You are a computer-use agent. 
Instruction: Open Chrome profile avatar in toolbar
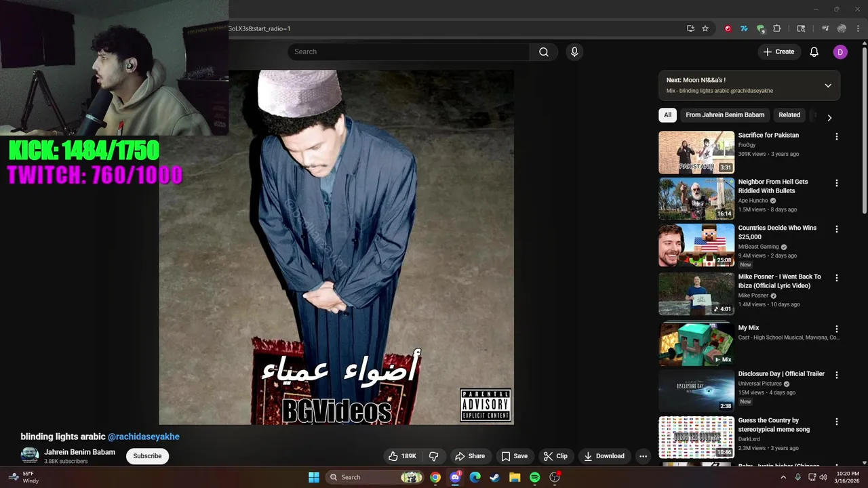pos(842,28)
